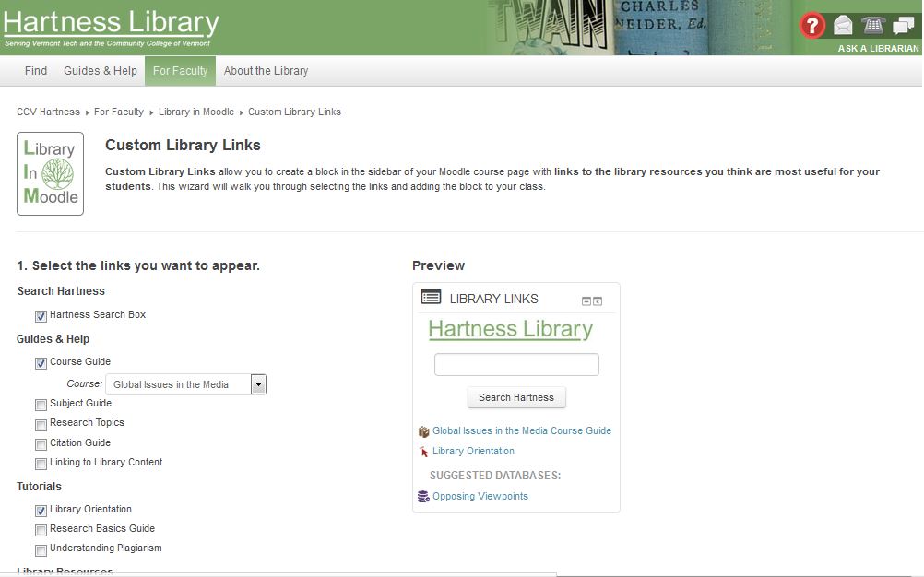Click the red question mark help icon

tap(812, 25)
